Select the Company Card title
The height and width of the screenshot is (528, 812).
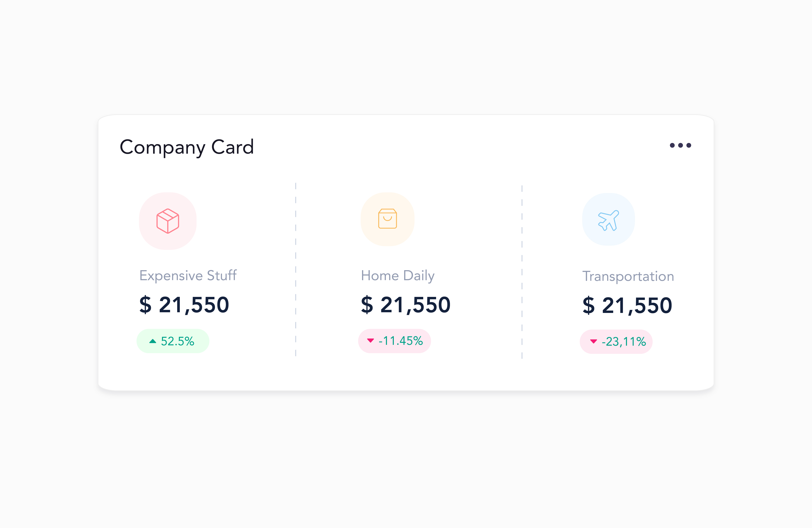tap(187, 147)
